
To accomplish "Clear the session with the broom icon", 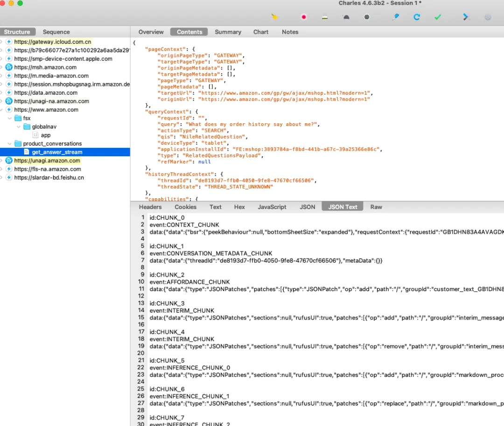I will click(x=275, y=17).
